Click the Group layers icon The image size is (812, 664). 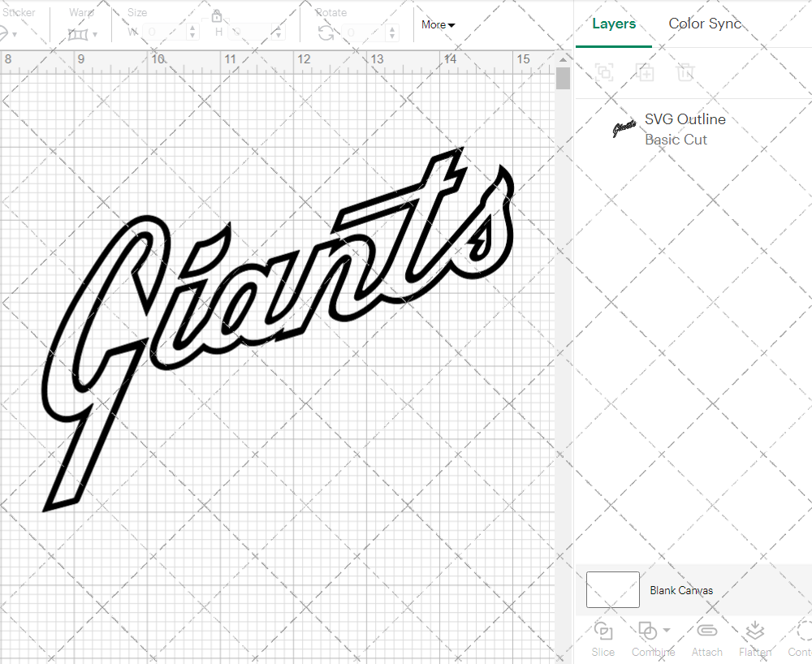tap(603, 72)
